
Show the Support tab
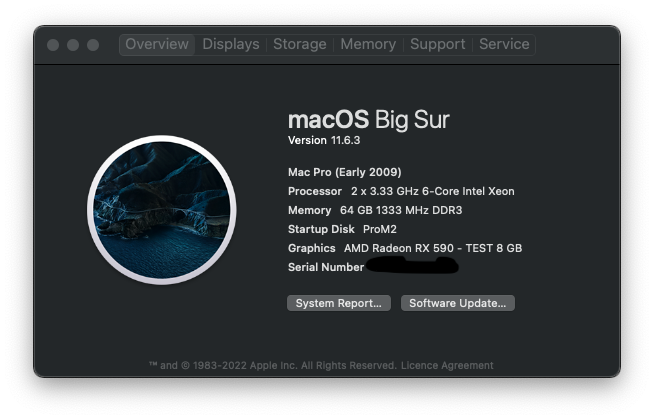point(437,44)
